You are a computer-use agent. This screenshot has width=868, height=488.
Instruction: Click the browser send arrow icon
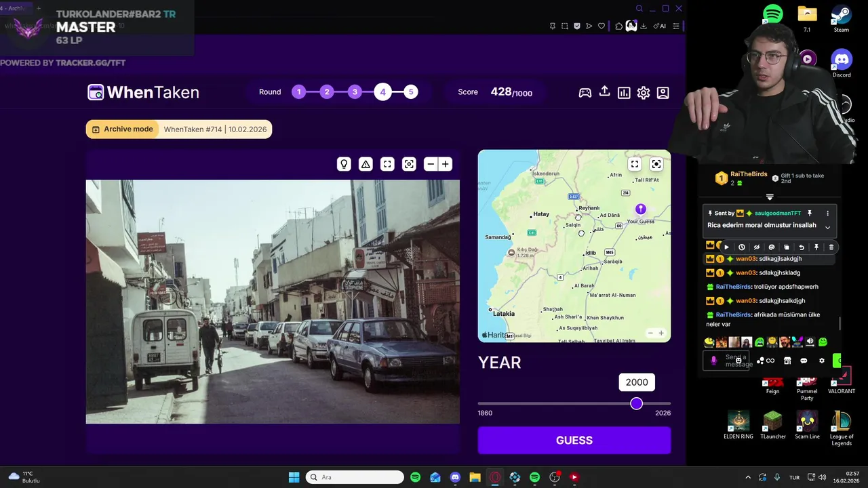589,26
